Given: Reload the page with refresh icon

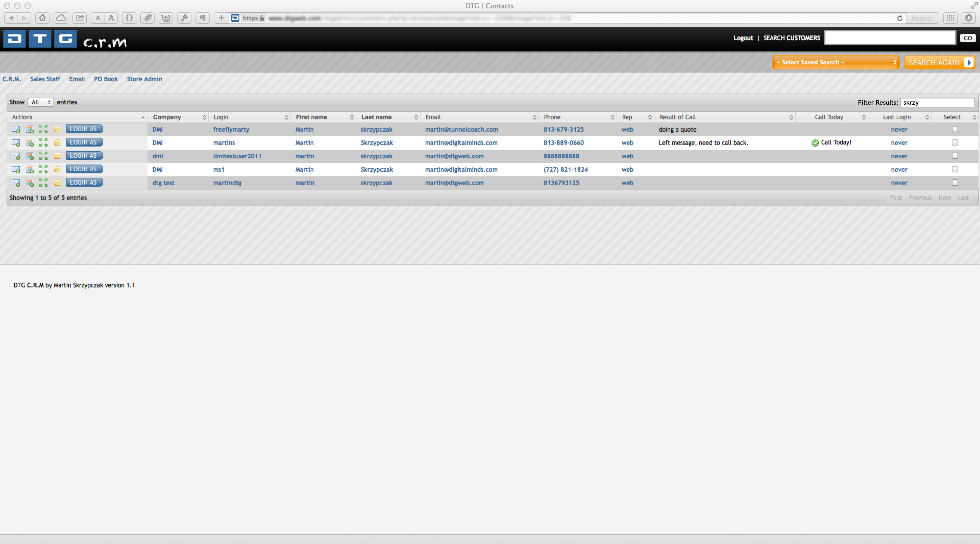Looking at the screenshot, I should tap(900, 18).
